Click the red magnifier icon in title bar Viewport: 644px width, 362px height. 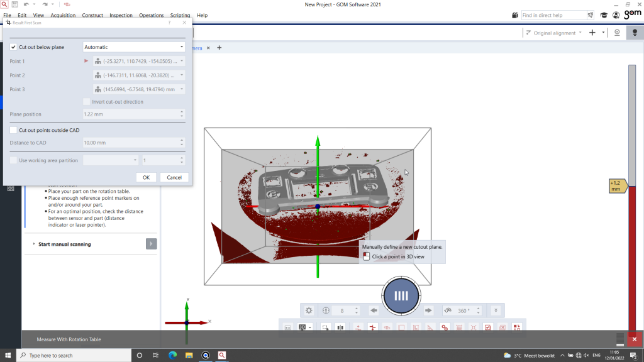[4, 4]
